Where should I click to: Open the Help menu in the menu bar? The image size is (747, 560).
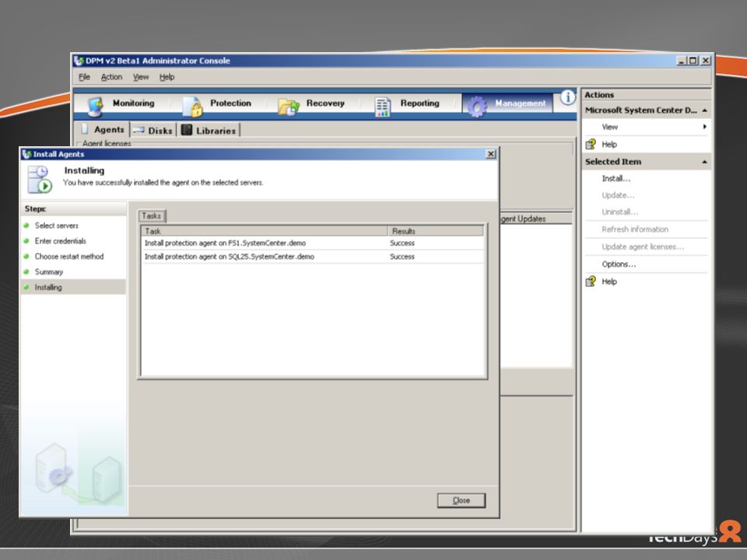(x=167, y=77)
